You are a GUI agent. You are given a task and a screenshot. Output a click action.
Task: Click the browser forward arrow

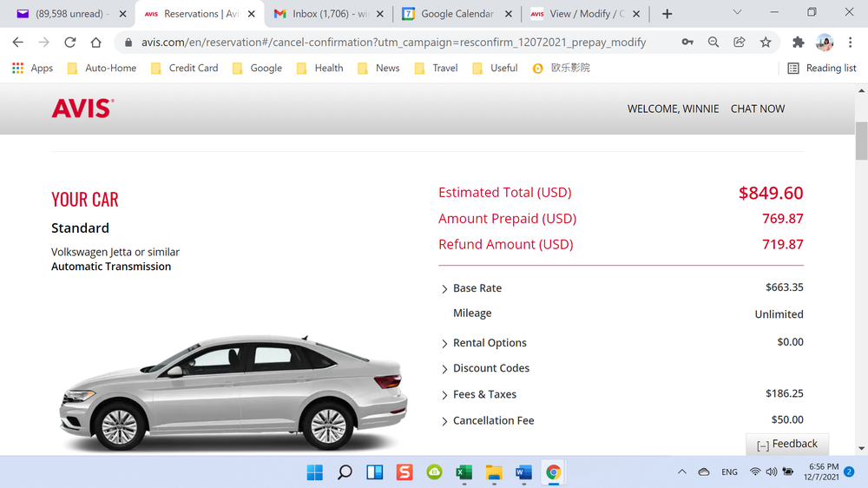coord(43,42)
